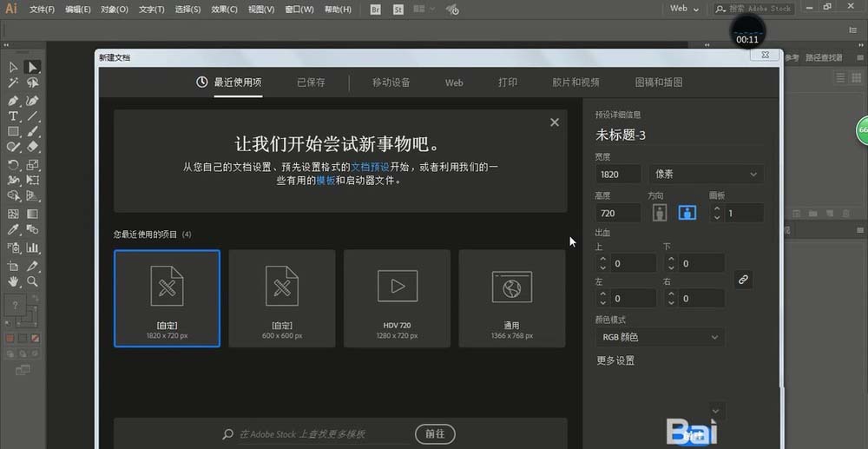868x449 pixels.
Task: Select the Pen tool
Action: (x=13, y=101)
